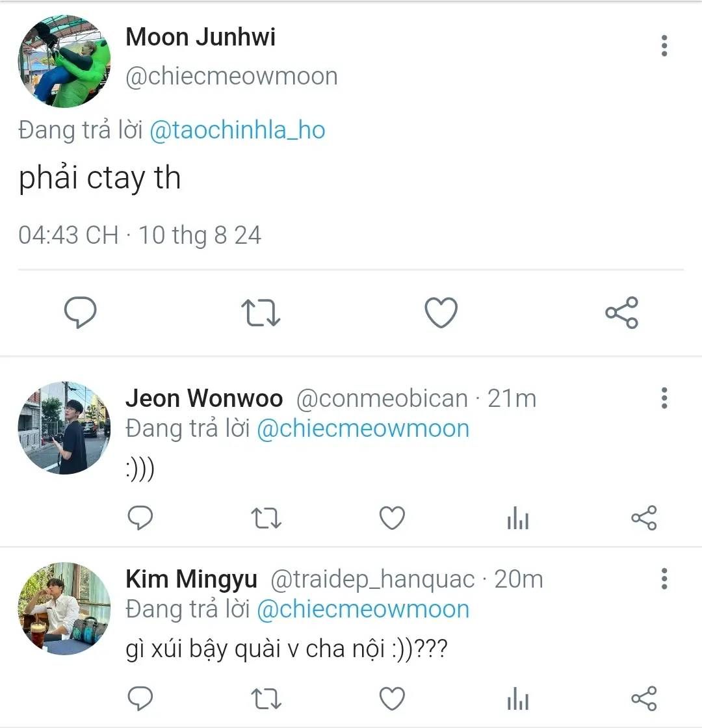Open more options on Jeon Wonwoo's reply
Image resolution: width=702 pixels, height=728 pixels.
(664, 398)
